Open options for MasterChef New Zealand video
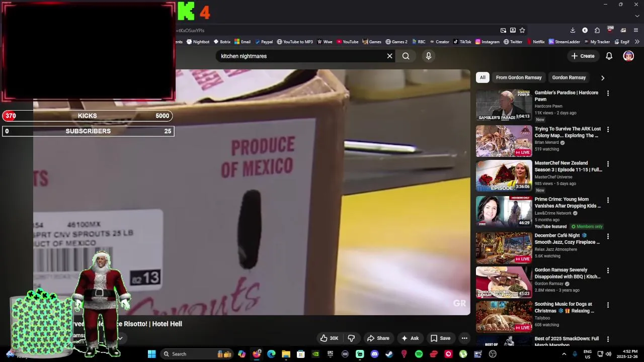Image resolution: width=644 pixels, height=362 pixels. pos(608,163)
